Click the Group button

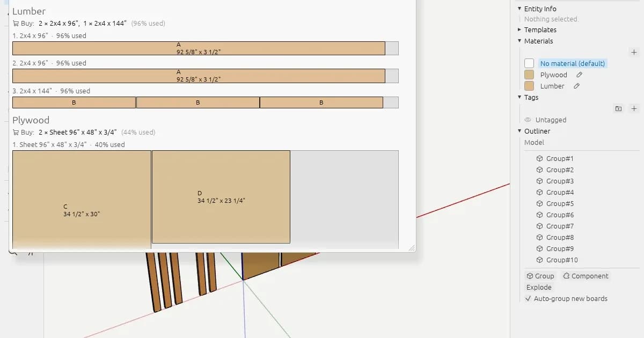540,276
